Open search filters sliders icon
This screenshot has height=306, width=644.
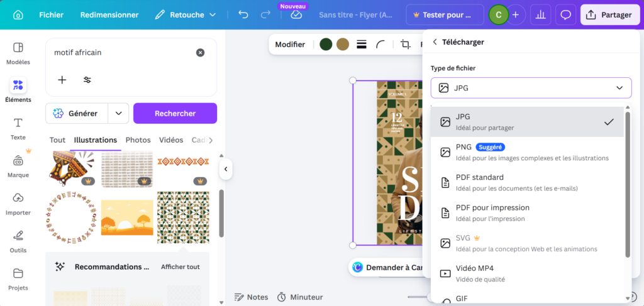click(87, 80)
